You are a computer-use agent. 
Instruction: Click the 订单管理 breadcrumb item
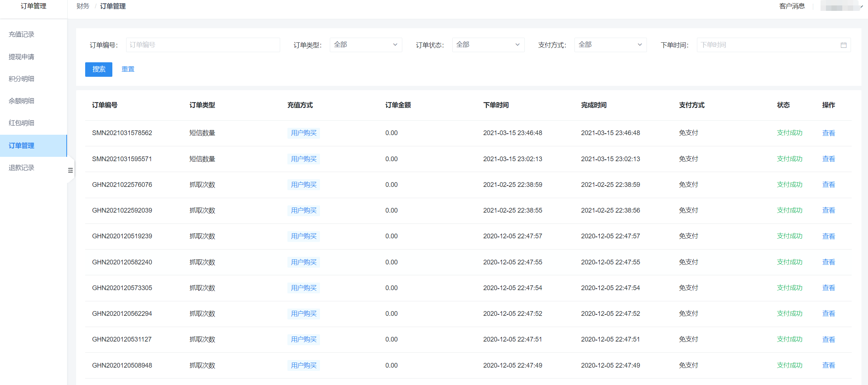coord(113,6)
